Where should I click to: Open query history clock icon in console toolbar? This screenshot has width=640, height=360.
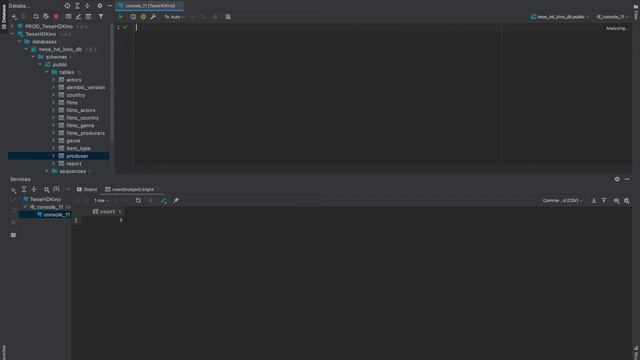pos(133,17)
